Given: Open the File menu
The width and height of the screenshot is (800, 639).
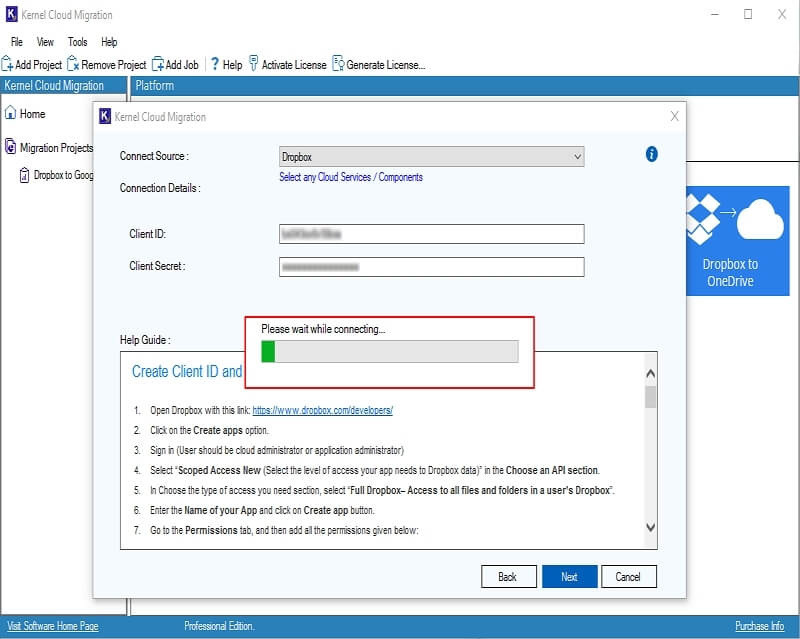Looking at the screenshot, I should tap(17, 42).
